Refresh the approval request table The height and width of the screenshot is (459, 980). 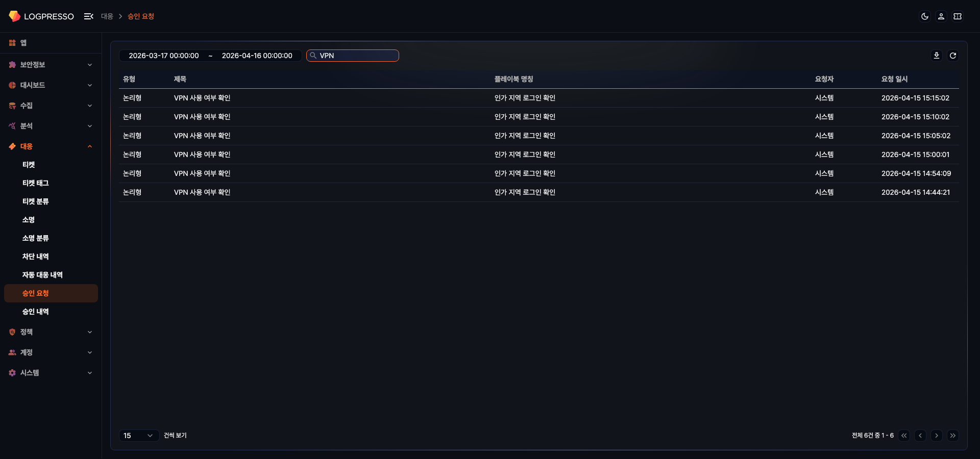(952, 56)
